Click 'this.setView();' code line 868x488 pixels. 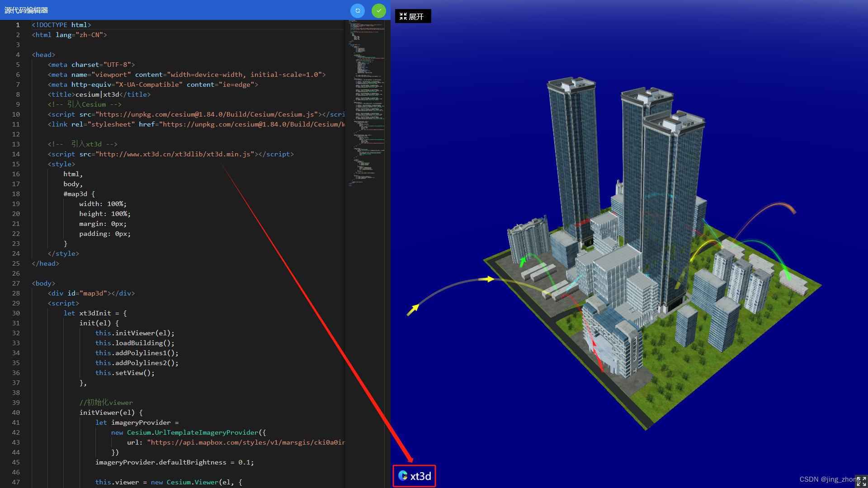point(125,373)
